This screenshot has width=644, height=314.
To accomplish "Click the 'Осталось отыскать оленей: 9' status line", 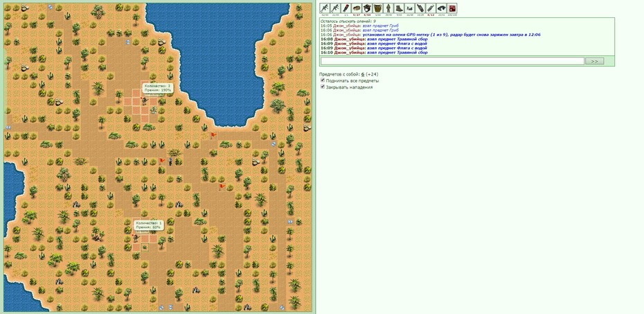I will pyautogui.click(x=348, y=21).
